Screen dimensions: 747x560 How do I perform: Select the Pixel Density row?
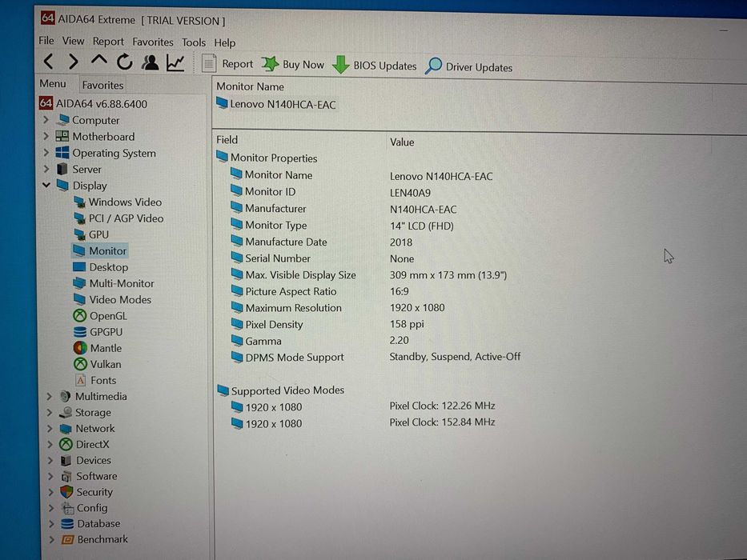click(x=329, y=324)
